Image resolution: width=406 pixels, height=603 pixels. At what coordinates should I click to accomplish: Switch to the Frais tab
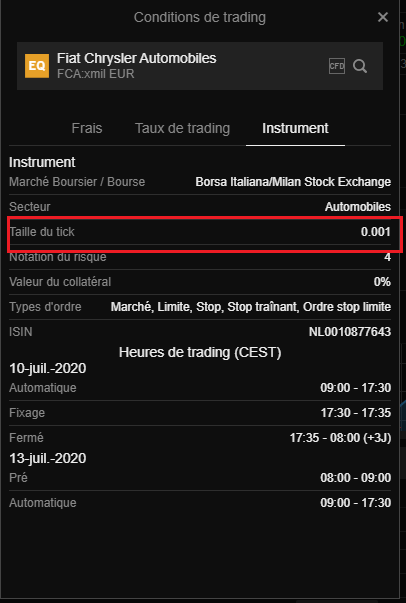(x=87, y=128)
